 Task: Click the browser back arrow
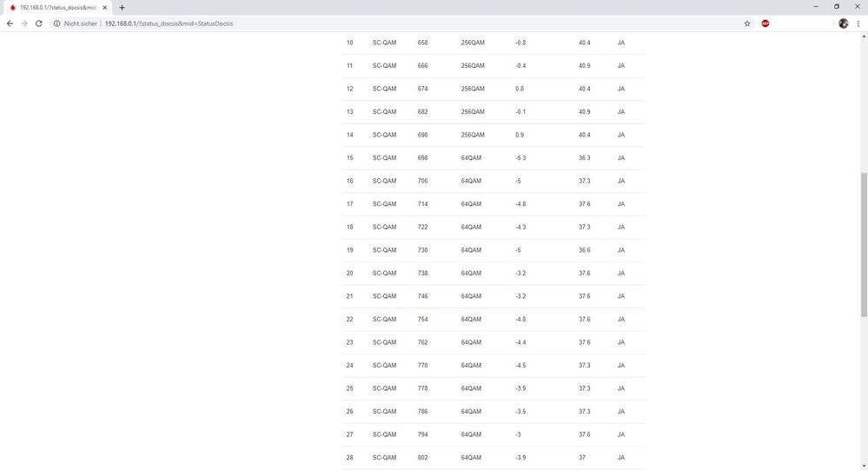click(10, 23)
